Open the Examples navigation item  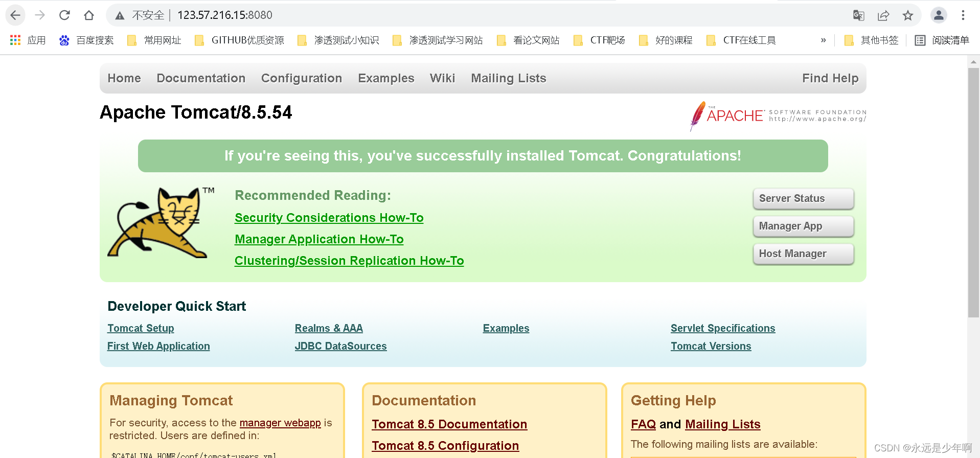tap(386, 78)
